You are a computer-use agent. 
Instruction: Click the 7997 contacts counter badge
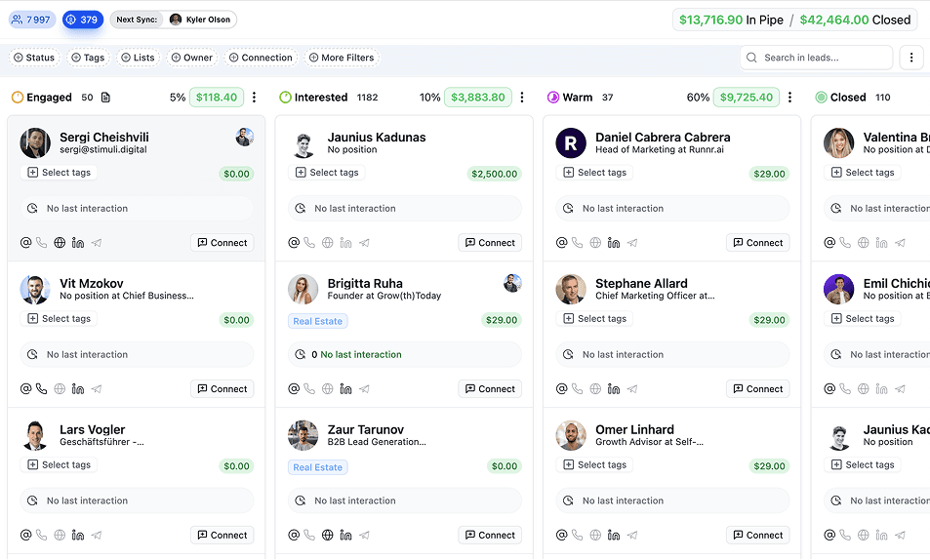point(32,20)
